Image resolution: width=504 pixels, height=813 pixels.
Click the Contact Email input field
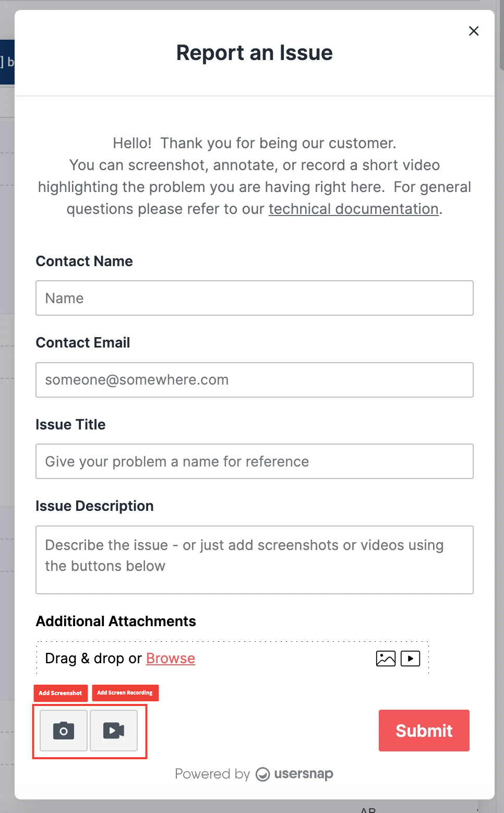[255, 380]
